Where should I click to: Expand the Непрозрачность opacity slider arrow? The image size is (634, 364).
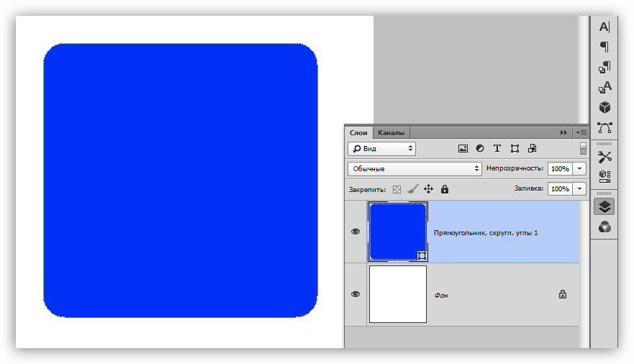click(580, 168)
